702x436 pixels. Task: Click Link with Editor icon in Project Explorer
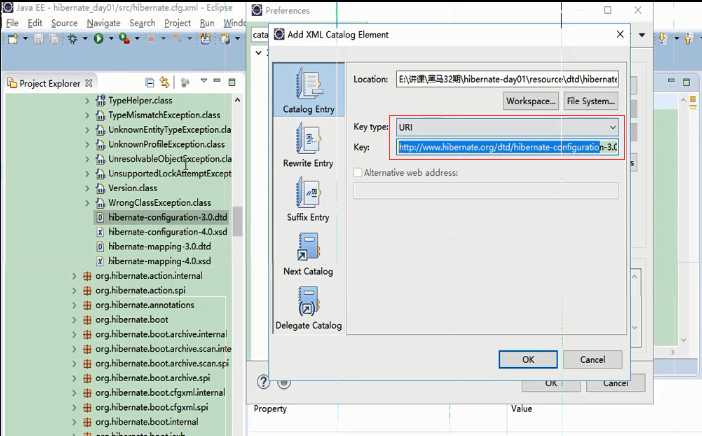pyautogui.click(x=165, y=82)
